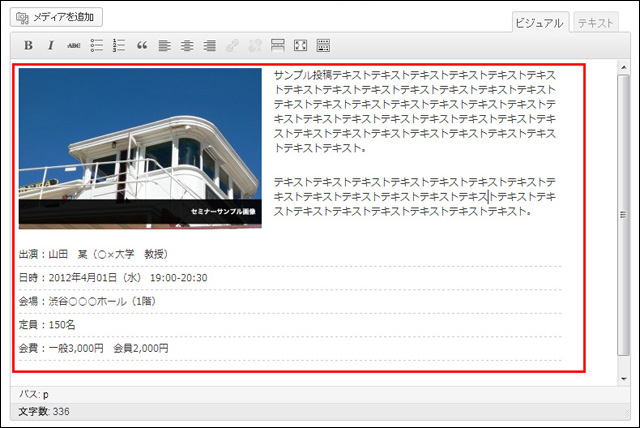Insert the More tag
Screen dimensions: 640x428
(x=278, y=46)
